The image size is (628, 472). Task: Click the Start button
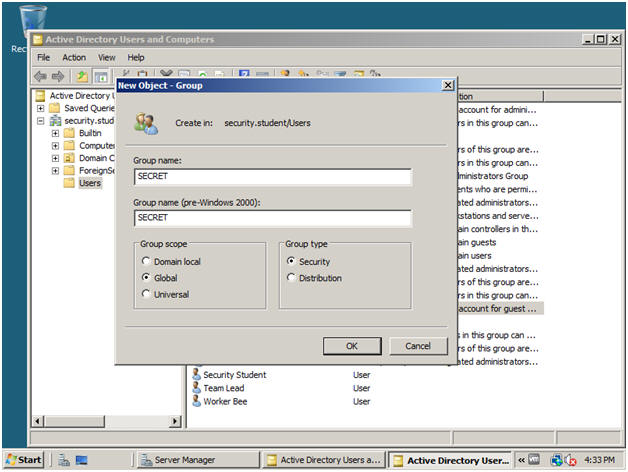[24, 460]
